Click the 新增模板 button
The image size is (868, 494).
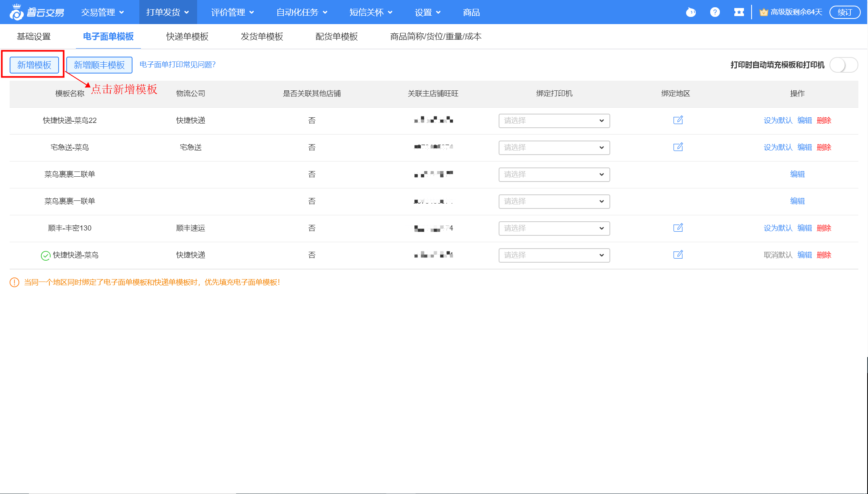34,65
